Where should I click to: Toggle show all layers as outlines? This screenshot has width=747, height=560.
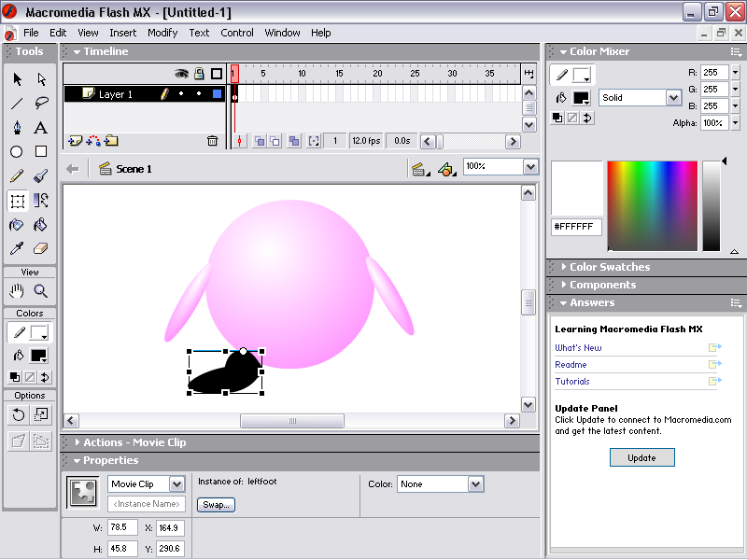click(217, 74)
